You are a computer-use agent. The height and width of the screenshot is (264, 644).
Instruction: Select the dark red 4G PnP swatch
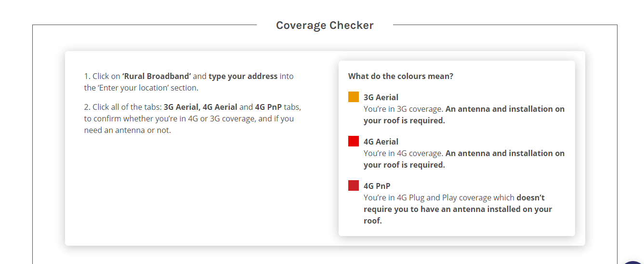(x=354, y=185)
